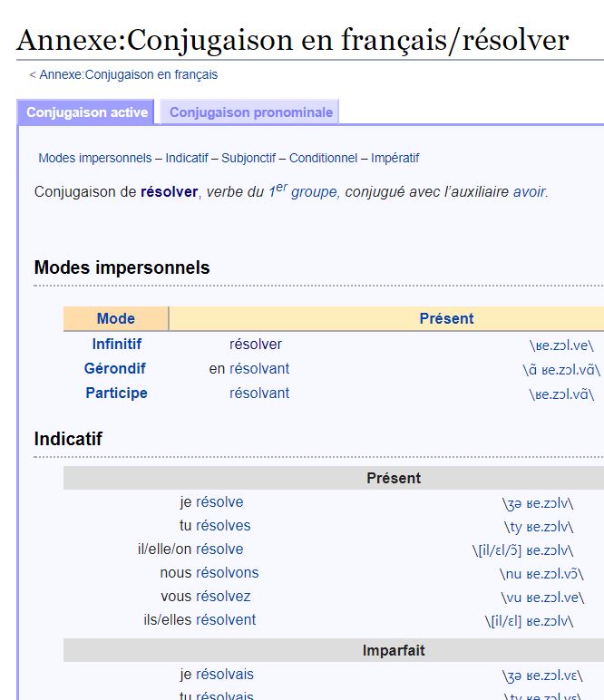Jump to Modes impersonnels section link
The height and width of the screenshot is (700, 604).
coord(95,158)
